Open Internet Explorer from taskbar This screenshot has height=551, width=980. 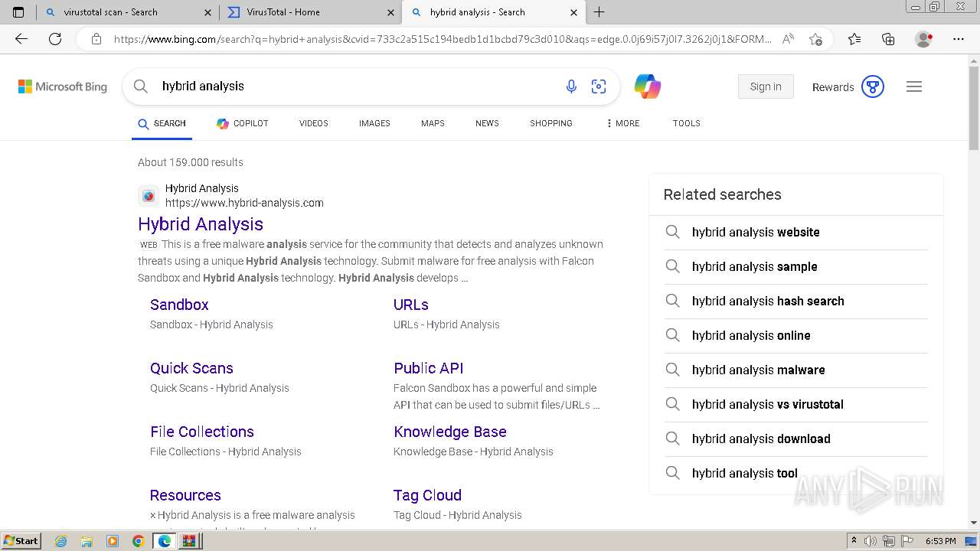(x=61, y=541)
